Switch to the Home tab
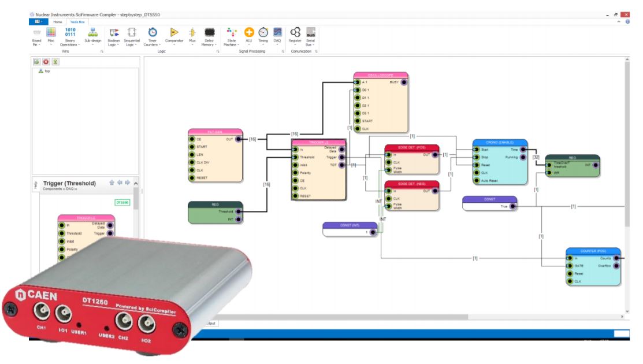Viewport: 643px width, 364px height. coord(58,21)
